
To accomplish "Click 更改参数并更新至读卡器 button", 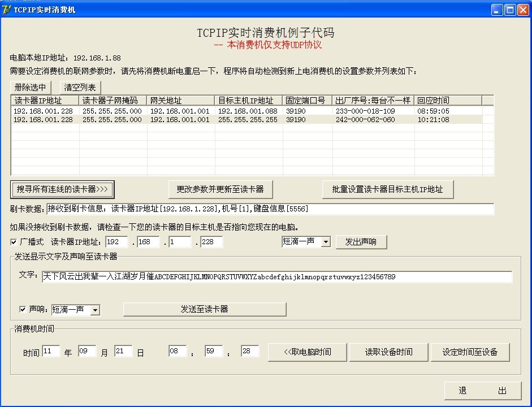I will coord(217,189).
